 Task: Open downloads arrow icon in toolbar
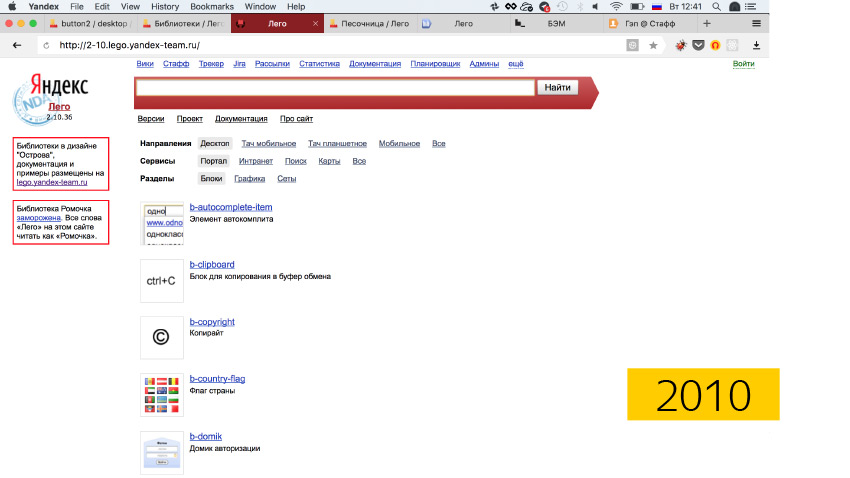(756, 46)
